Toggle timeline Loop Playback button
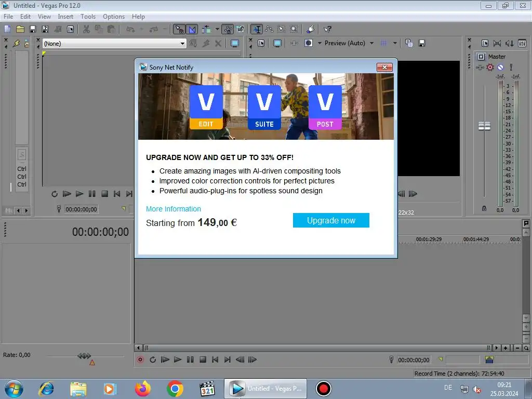532x399 pixels. click(x=153, y=360)
